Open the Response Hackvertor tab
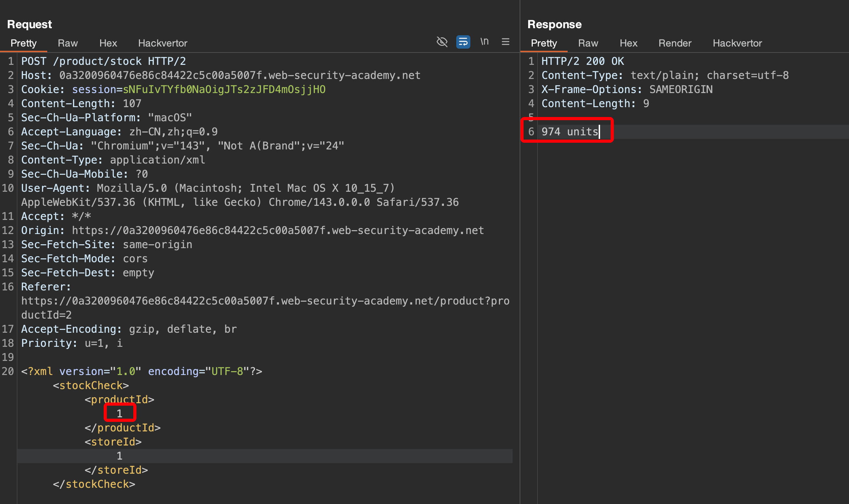 pyautogui.click(x=737, y=43)
